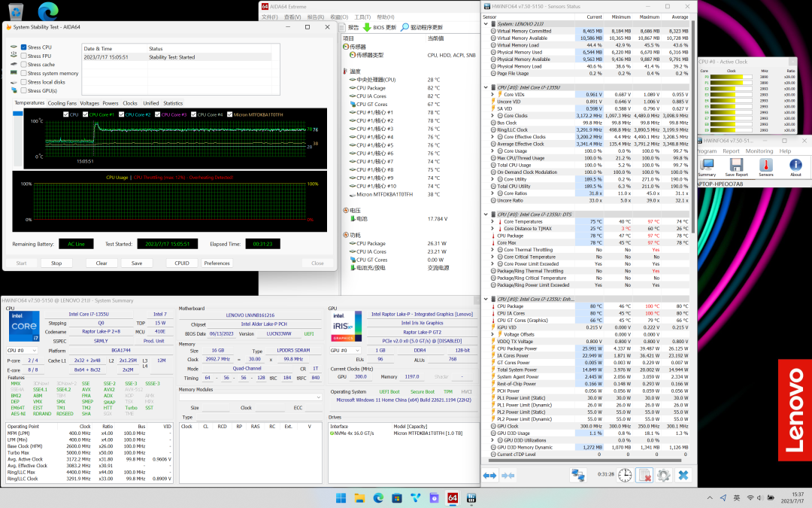This screenshot has height=508, width=812.
Task: Open the Monitoring menu in HWiNFO
Action: 759,151
